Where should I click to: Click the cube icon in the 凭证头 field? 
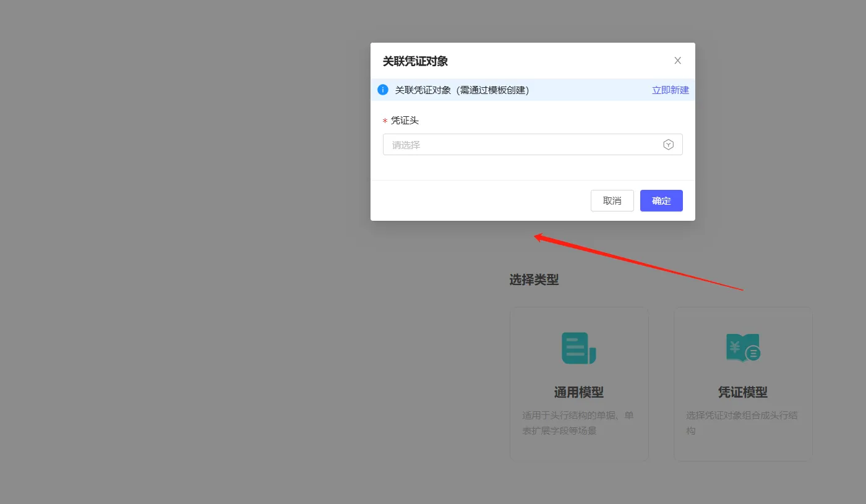click(668, 145)
